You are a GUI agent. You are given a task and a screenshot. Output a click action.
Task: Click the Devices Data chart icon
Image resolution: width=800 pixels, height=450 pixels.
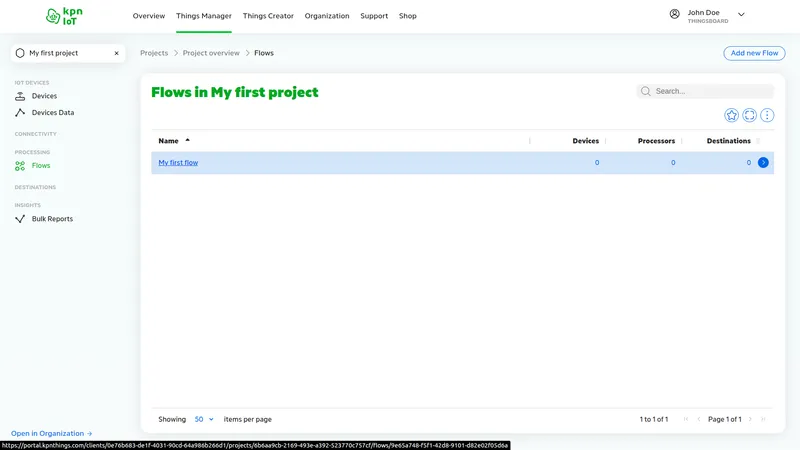[x=20, y=112]
